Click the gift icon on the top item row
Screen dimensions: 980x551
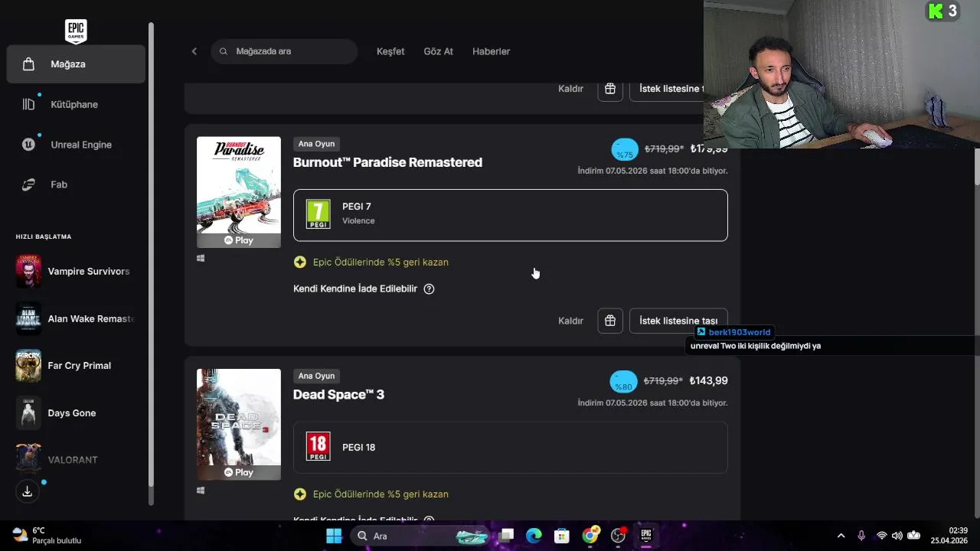[x=610, y=89]
